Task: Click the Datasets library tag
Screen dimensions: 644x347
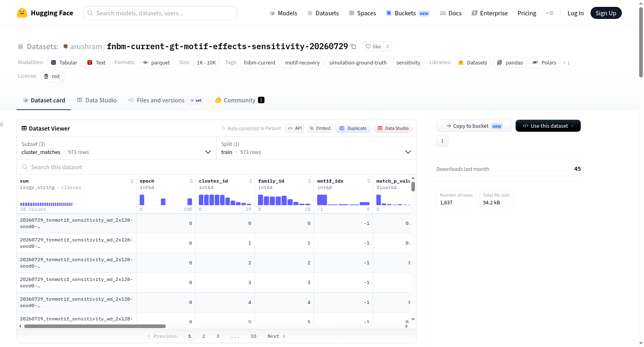Action: point(473,62)
